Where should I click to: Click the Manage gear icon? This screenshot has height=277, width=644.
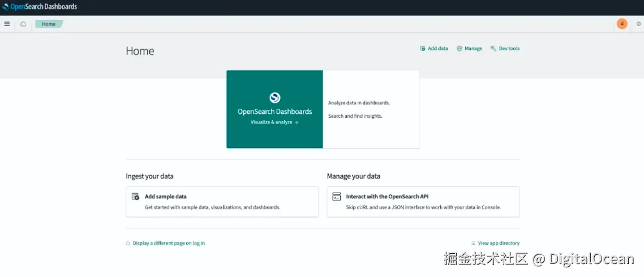point(459,49)
